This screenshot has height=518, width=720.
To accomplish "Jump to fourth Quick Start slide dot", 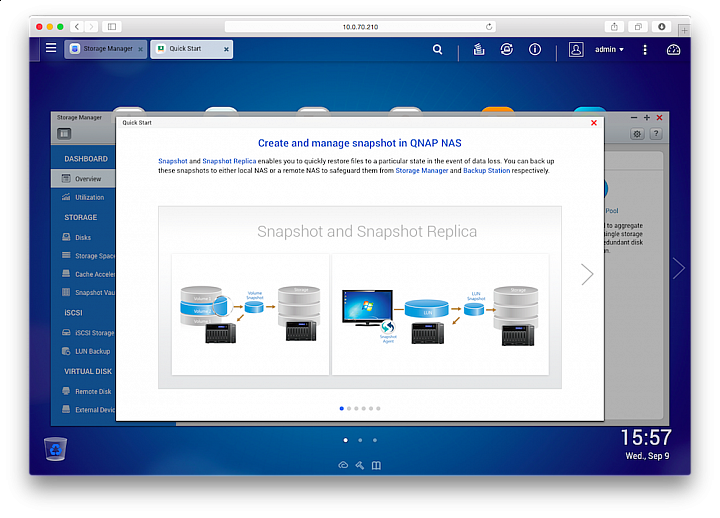I will tap(364, 408).
